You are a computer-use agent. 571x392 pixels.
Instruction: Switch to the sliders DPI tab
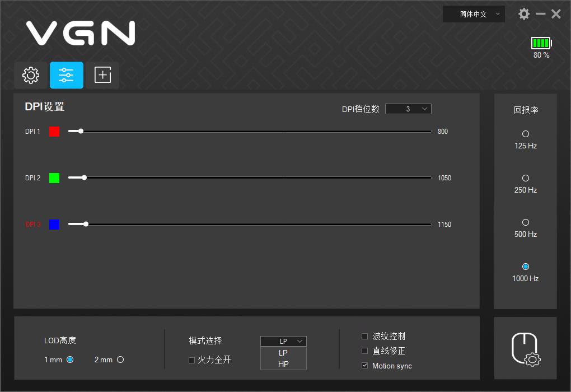click(x=66, y=76)
